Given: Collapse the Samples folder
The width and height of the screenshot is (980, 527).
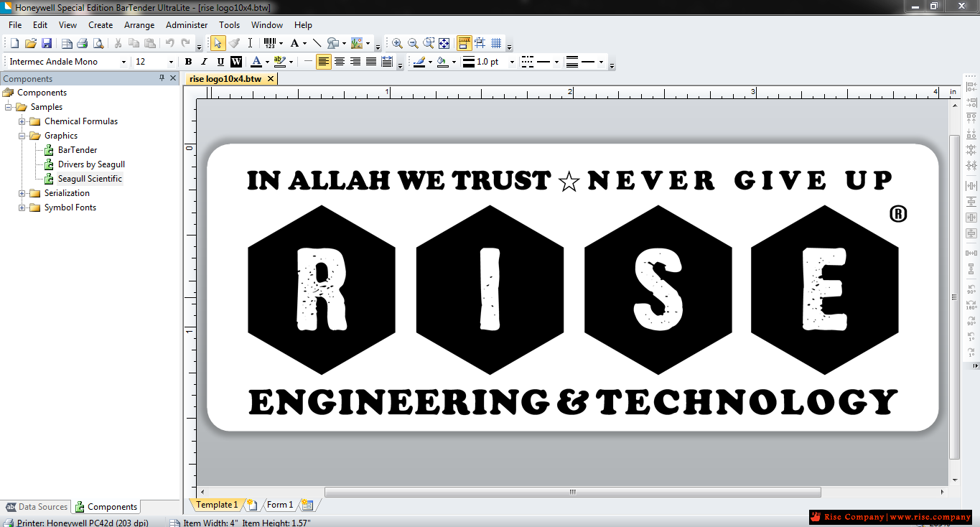Looking at the screenshot, I should click(9, 107).
